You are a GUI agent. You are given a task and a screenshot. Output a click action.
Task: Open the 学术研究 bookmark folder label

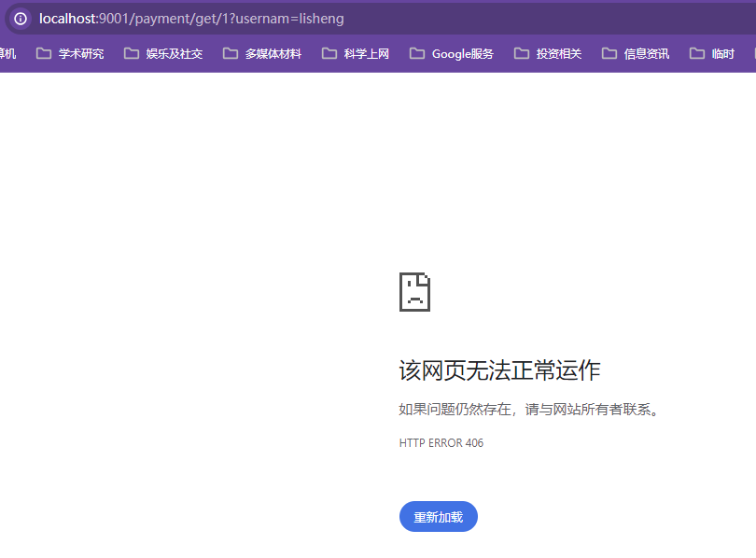[x=81, y=53]
